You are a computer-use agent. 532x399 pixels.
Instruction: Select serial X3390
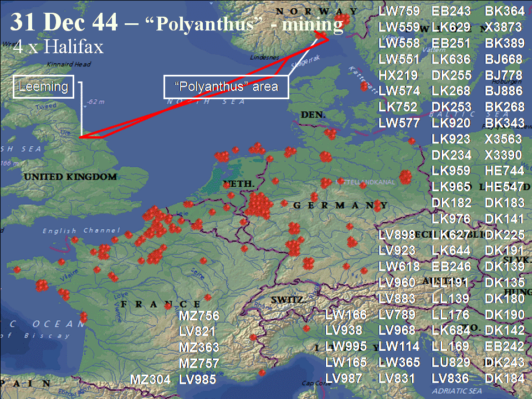[503, 155]
